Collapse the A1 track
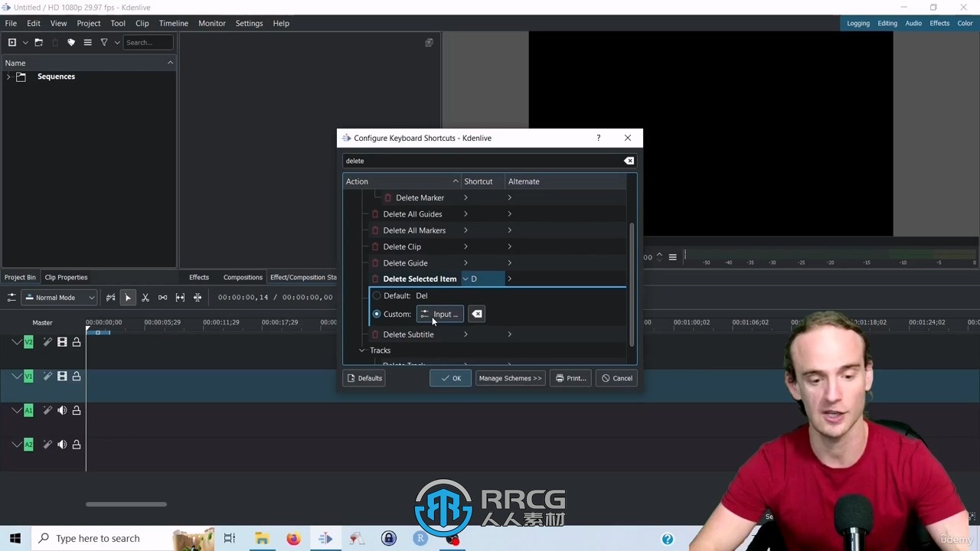The image size is (980, 551). pyautogui.click(x=15, y=410)
